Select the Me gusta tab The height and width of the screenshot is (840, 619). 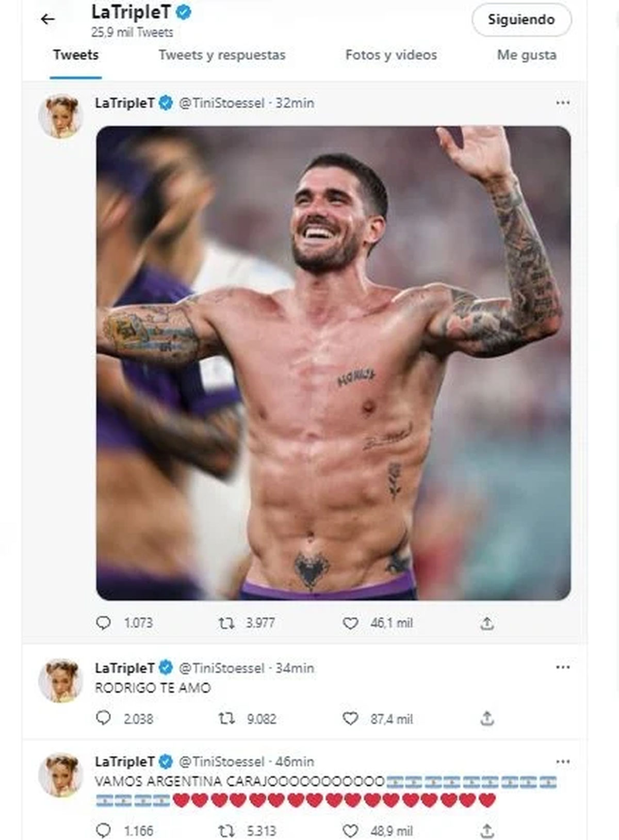pyautogui.click(x=527, y=55)
